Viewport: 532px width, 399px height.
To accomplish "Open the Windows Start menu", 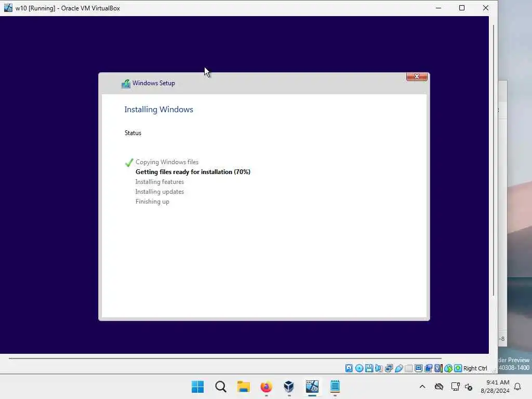I will (x=198, y=387).
